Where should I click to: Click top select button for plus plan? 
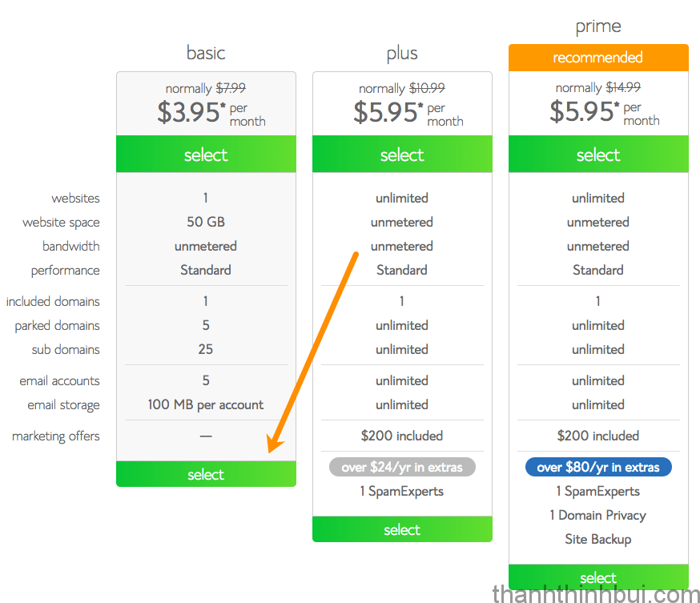[402, 154]
